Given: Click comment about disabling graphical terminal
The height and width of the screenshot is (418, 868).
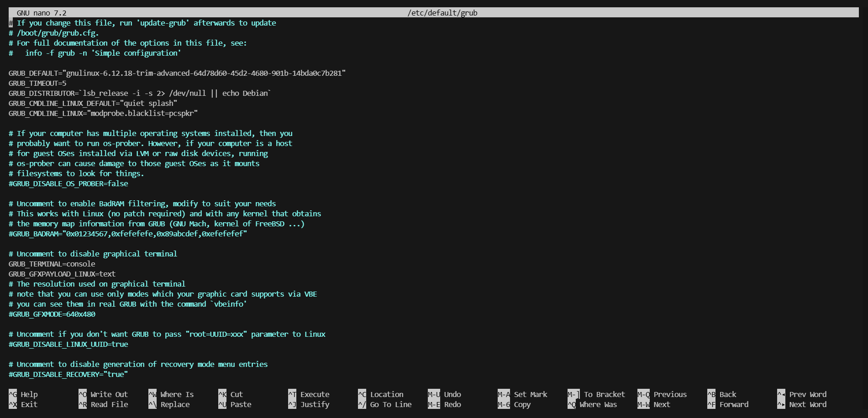Looking at the screenshot, I should [x=93, y=254].
